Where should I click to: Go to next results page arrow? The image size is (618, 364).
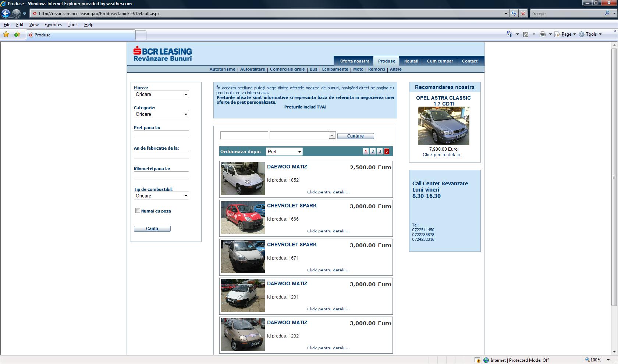tap(387, 151)
